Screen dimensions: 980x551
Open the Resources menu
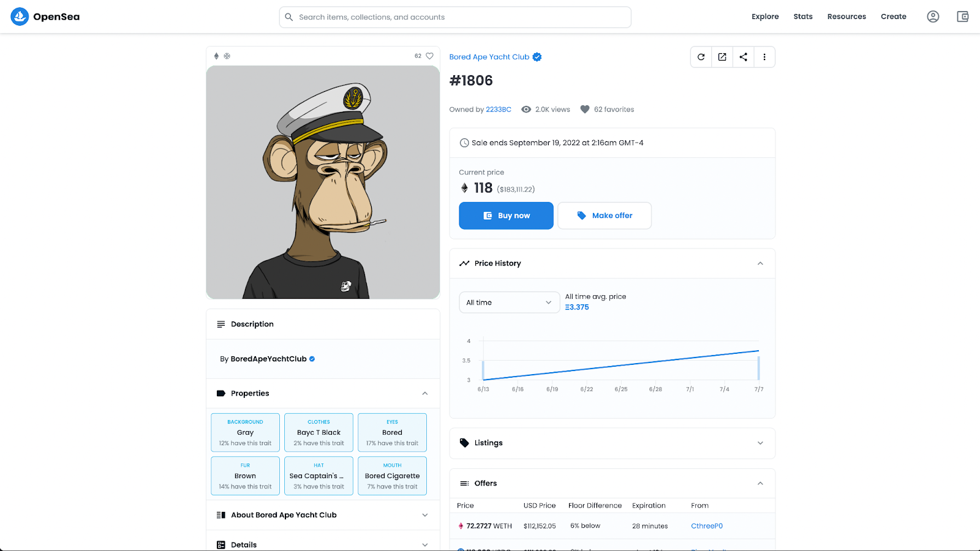[x=846, y=17]
